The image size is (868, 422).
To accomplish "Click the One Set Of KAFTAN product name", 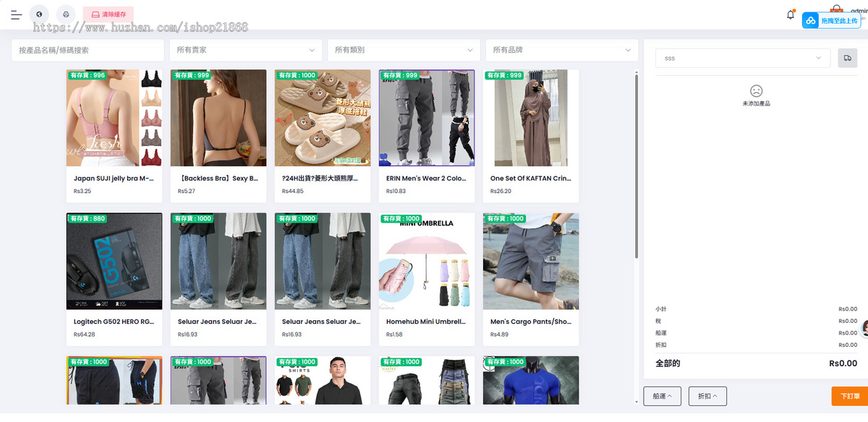I will 531,178.
